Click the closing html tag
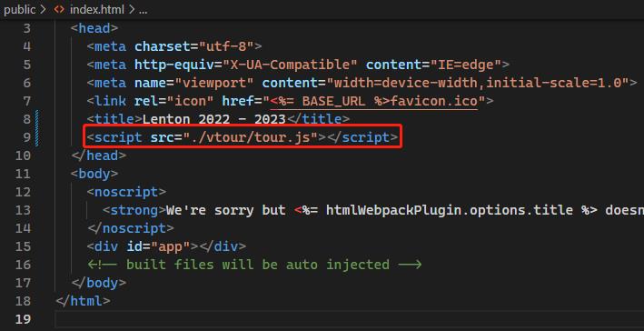 point(83,301)
